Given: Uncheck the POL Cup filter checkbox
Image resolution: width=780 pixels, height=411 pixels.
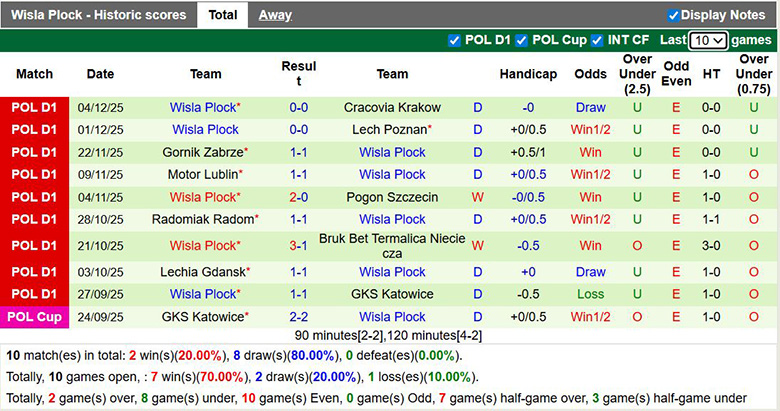Looking at the screenshot, I should tap(522, 40).
